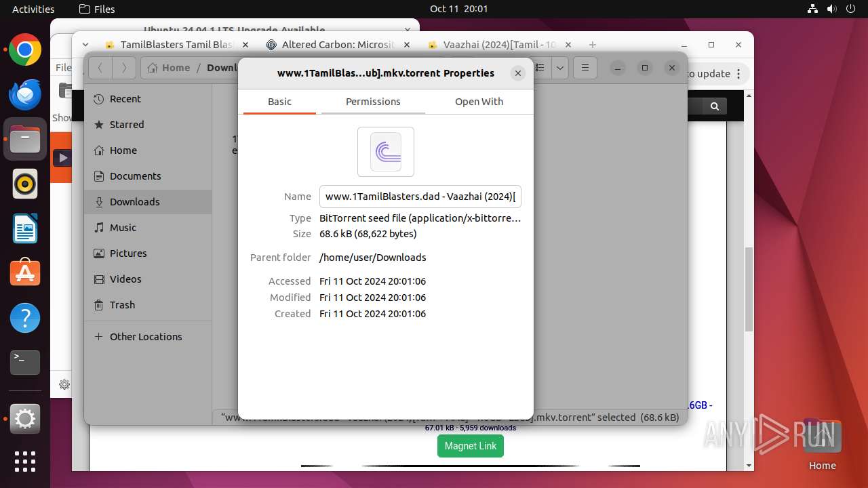This screenshot has width=868, height=488.
Task: Show applications grid in dock
Action: pyautogui.click(x=25, y=462)
